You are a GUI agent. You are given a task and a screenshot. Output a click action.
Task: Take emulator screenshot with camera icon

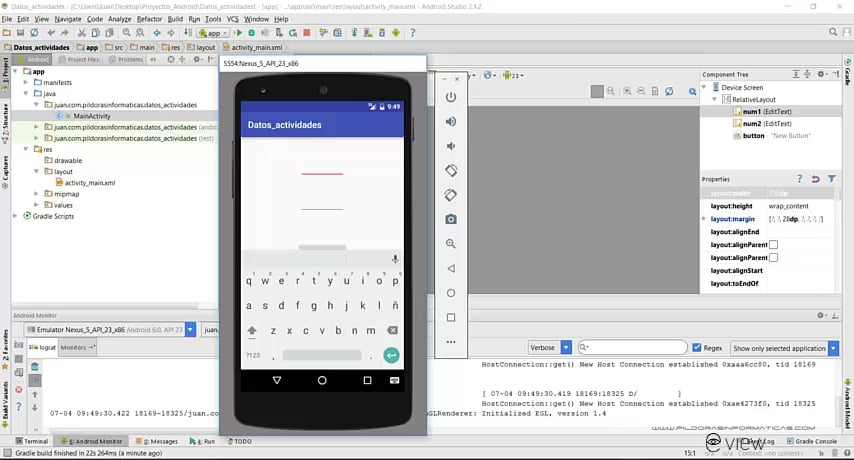[x=450, y=219]
